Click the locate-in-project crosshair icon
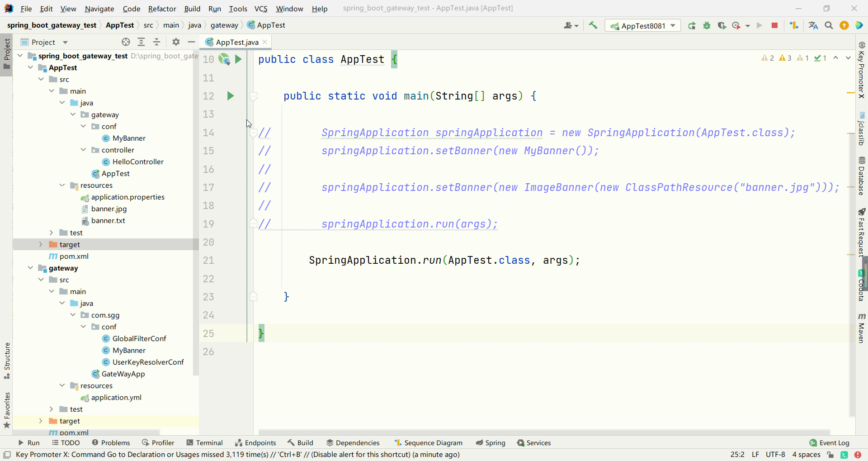 click(126, 42)
